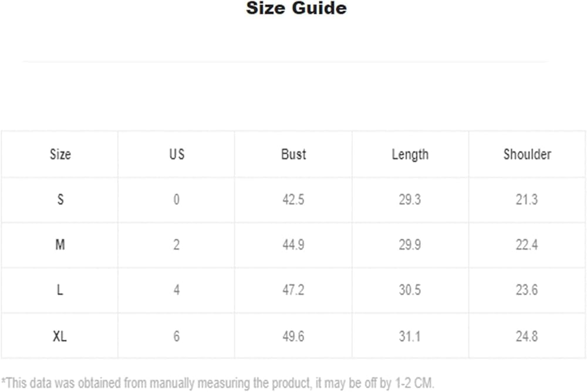
Task: Click the L size row label
Action: coord(60,290)
